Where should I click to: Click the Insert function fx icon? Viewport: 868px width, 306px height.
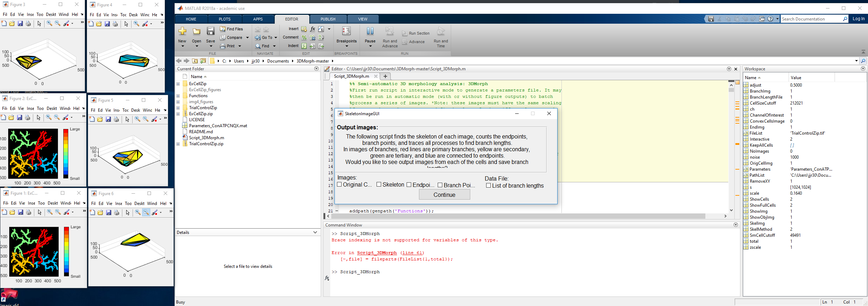coord(313,29)
